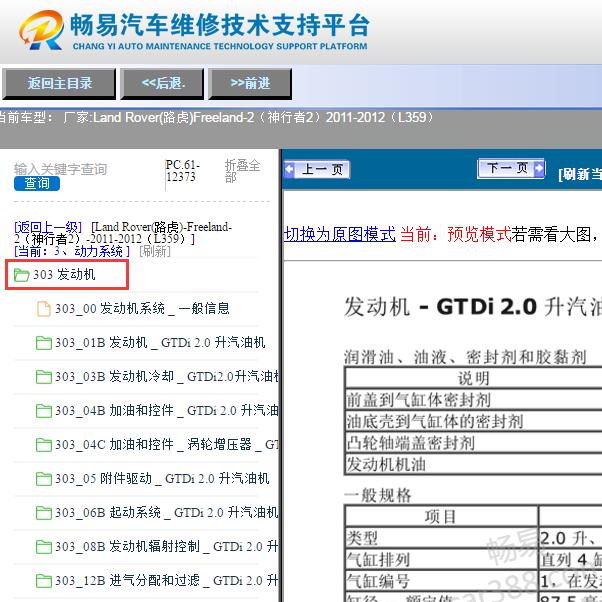Image resolution: width=602 pixels, height=602 pixels.
Task: Expand 303_04B 加油和控件 item
Action: 167,411
